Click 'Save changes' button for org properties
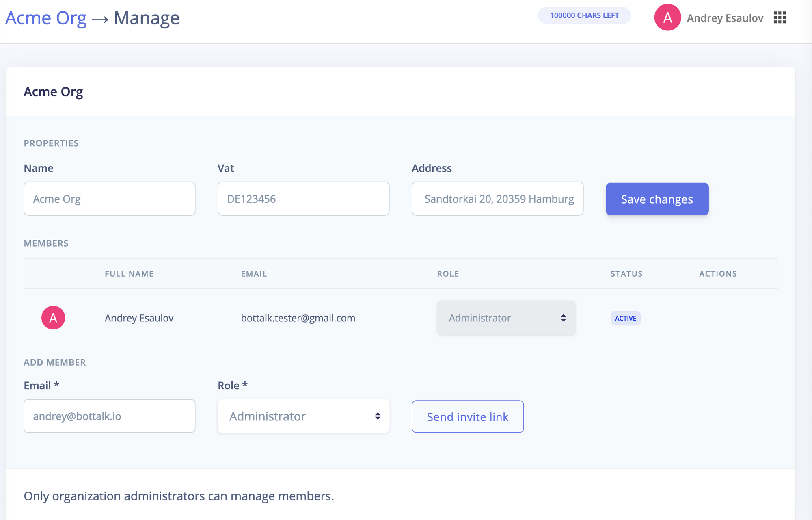This screenshot has height=520, width=812. coord(657,199)
